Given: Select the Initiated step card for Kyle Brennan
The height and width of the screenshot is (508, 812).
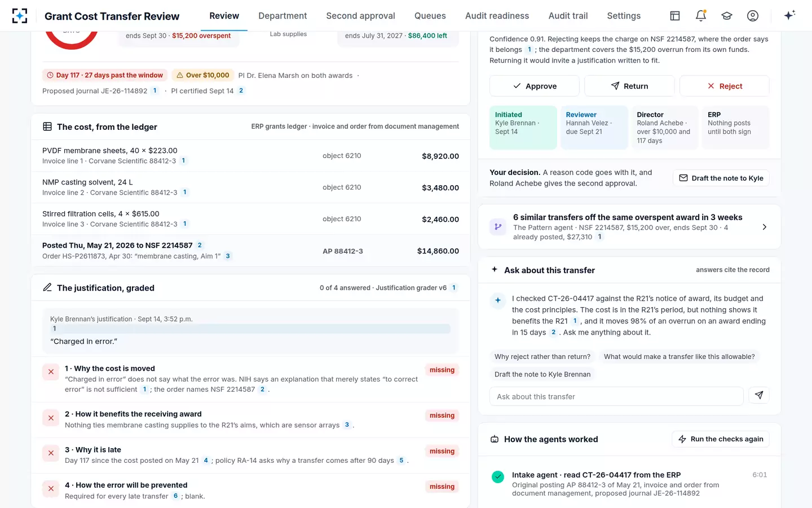Looking at the screenshot, I should pyautogui.click(x=523, y=128).
